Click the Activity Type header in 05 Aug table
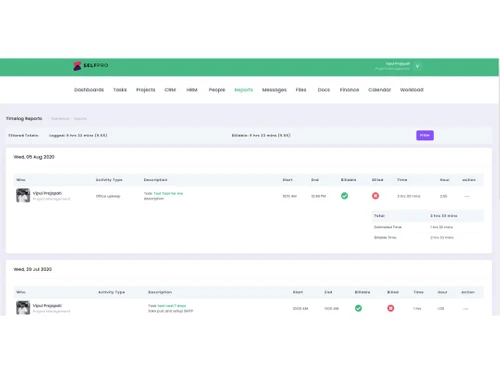The image size is (500, 375). click(x=109, y=180)
